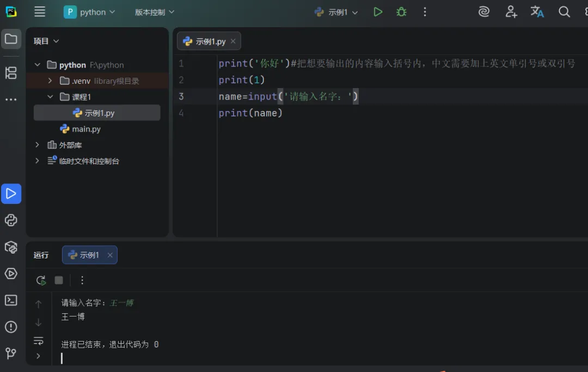Click line number 1 in gutter

coord(181,64)
